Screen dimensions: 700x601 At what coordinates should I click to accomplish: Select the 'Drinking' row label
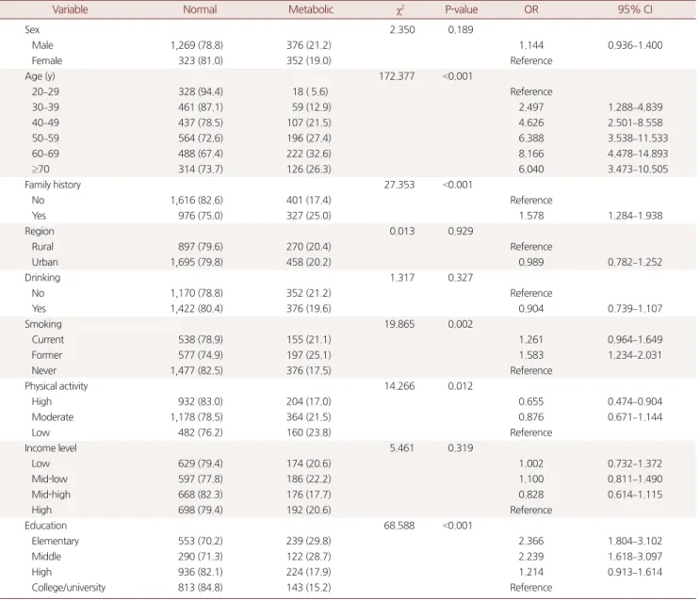point(42,277)
